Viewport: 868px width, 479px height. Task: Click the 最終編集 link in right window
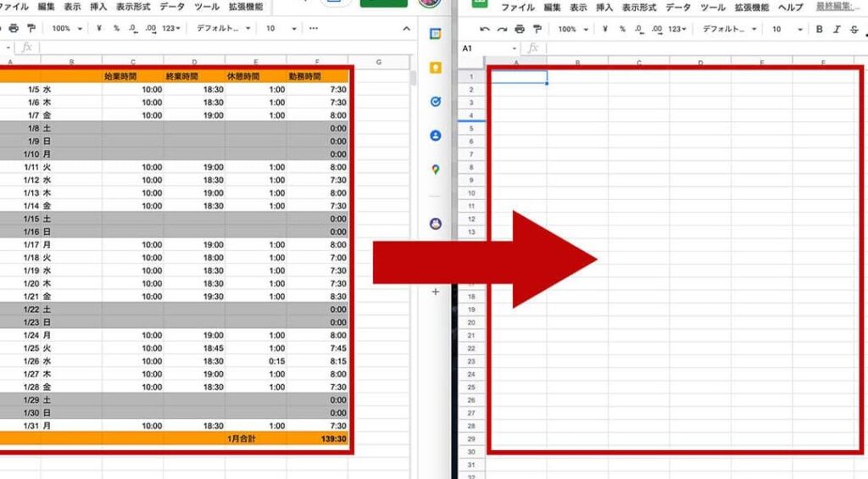tap(840, 7)
